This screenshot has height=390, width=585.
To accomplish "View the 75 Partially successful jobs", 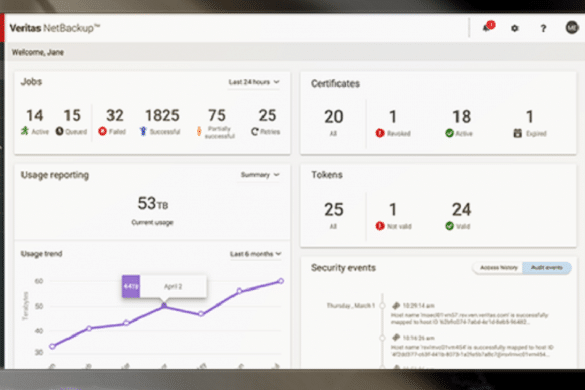I will (x=217, y=115).
